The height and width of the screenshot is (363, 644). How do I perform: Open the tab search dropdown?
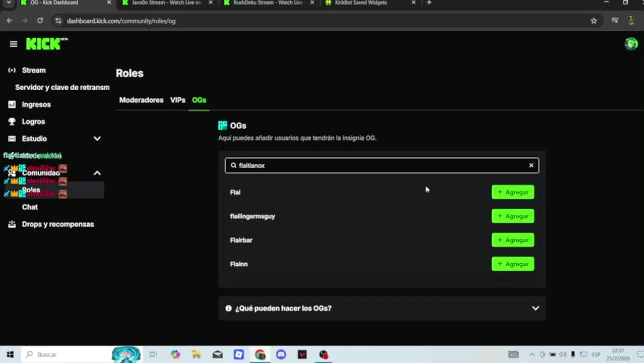point(9,3)
